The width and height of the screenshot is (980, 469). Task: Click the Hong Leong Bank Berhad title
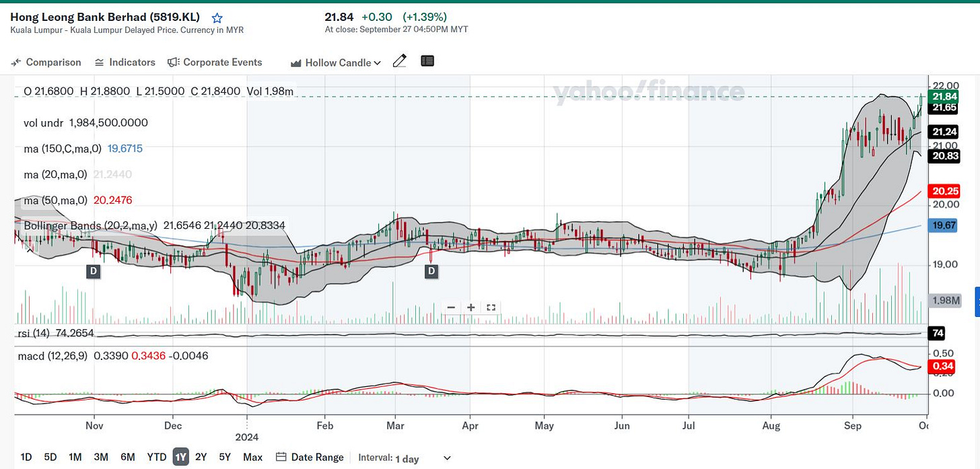[x=105, y=17]
